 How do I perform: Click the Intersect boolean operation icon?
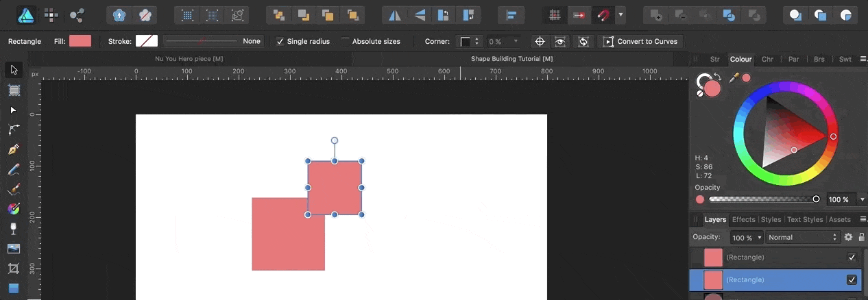pyautogui.click(x=706, y=14)
